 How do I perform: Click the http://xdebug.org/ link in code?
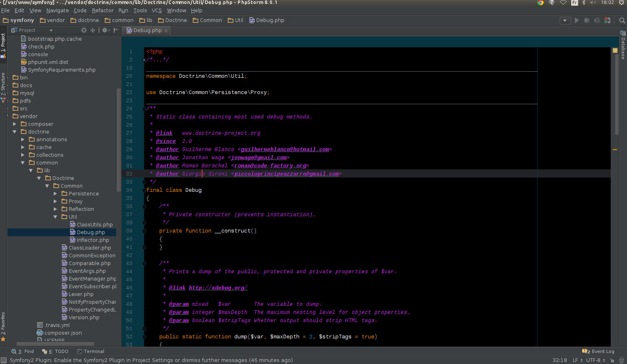(x=218, y=288)
